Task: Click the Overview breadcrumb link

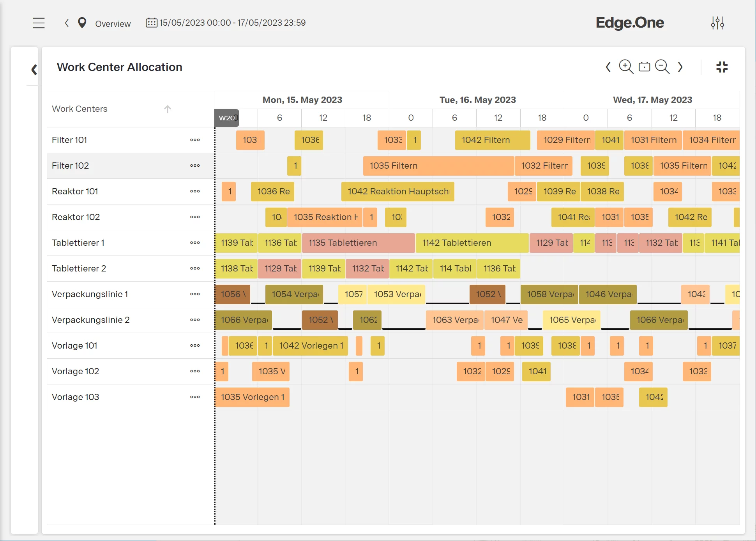Action: (x=112, y=24)
